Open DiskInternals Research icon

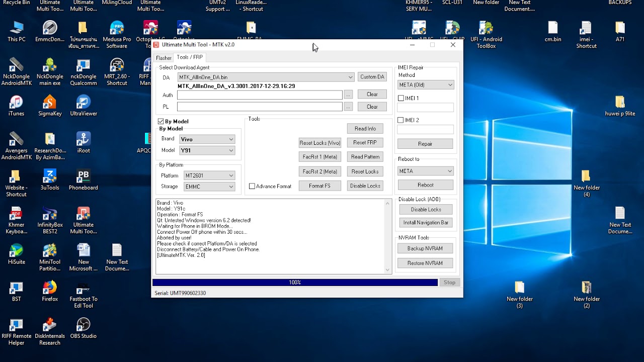(50, 332)
